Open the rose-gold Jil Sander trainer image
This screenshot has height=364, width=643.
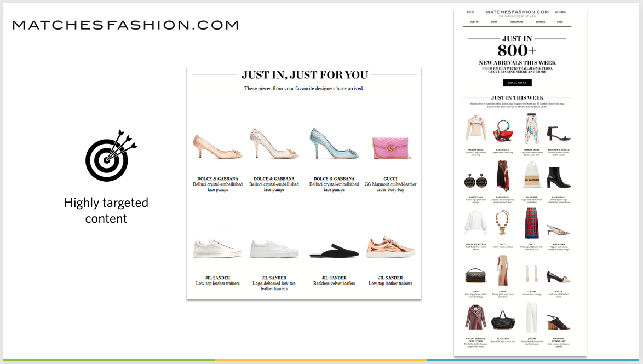[x=391, y=247]
